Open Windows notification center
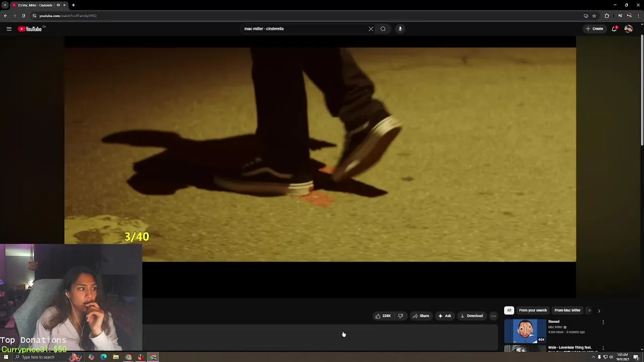The height and width of the screenshot is (362, 644). point(636,357)
